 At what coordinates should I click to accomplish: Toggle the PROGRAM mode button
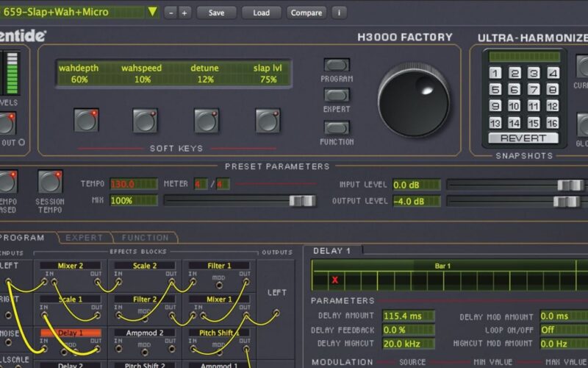point(337,66)
